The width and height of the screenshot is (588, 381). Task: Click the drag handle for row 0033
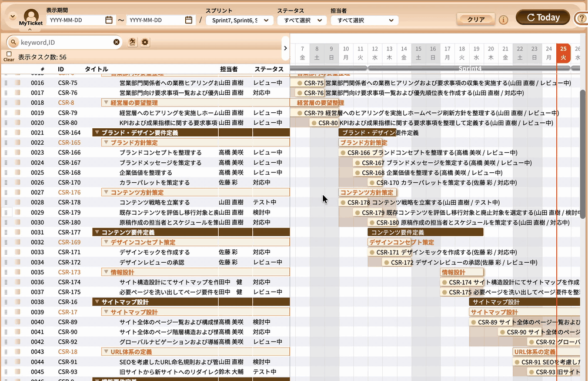(x=6, y=252)
